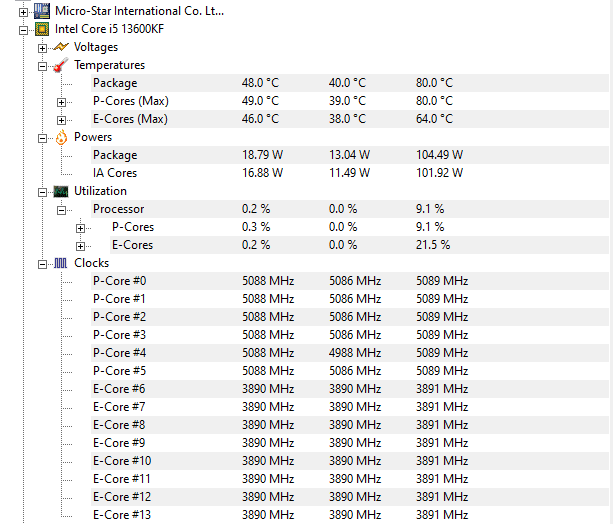Click the 18.79 W current package power
Screen dimensions: 613x524
tap(262, 155)
